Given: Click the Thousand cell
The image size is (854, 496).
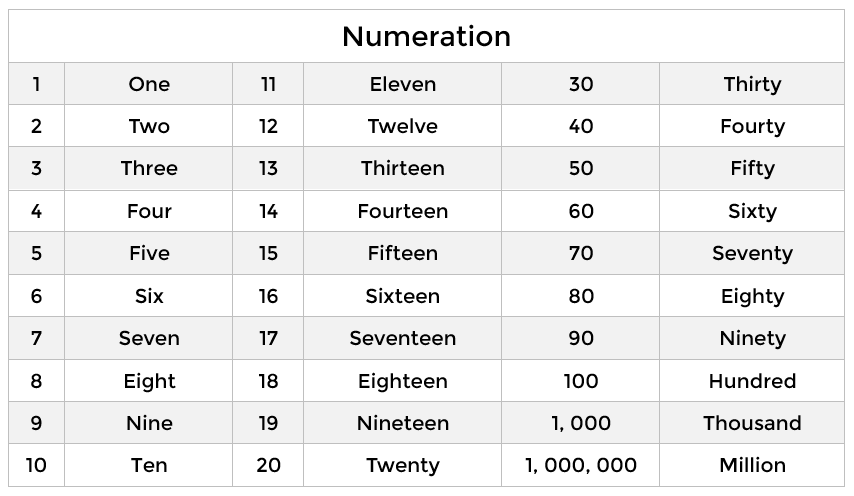Looking at the screenshot, I should point(752,423).
